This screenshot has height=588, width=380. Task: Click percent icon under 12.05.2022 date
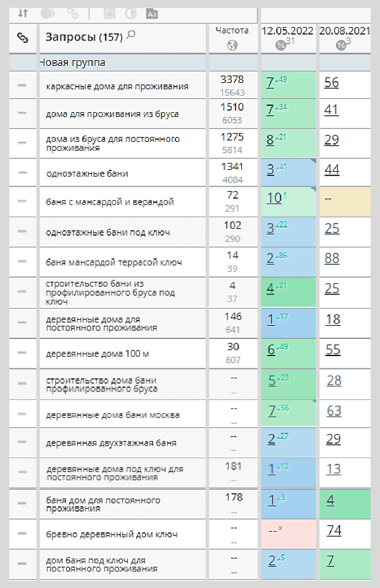(281, 46)
